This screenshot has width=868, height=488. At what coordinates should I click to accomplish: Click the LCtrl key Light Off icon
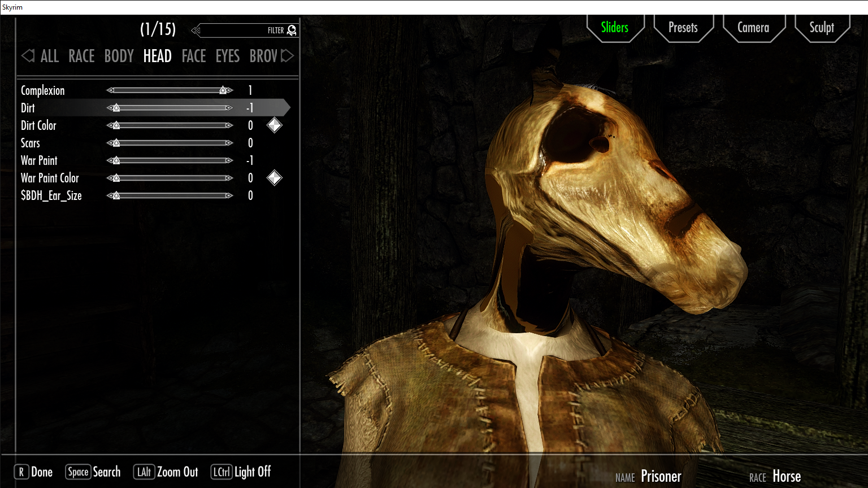[x=221, y=472]
